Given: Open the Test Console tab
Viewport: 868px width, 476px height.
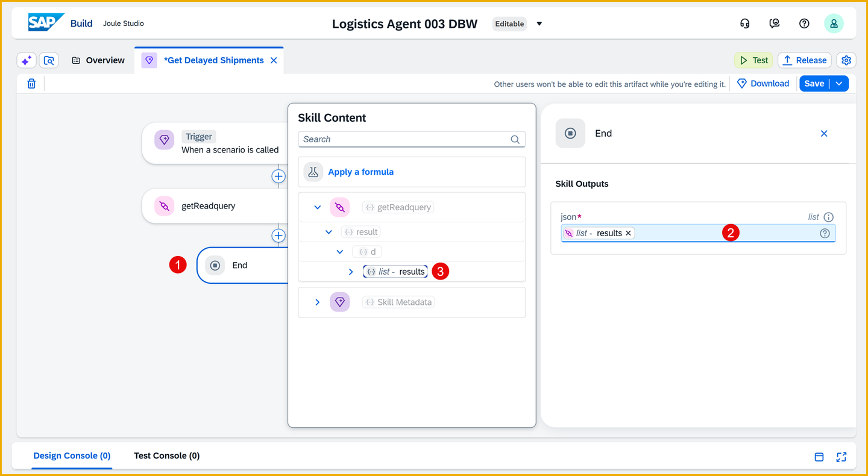Looking at the screenshot, I should [x=167, y=456].
